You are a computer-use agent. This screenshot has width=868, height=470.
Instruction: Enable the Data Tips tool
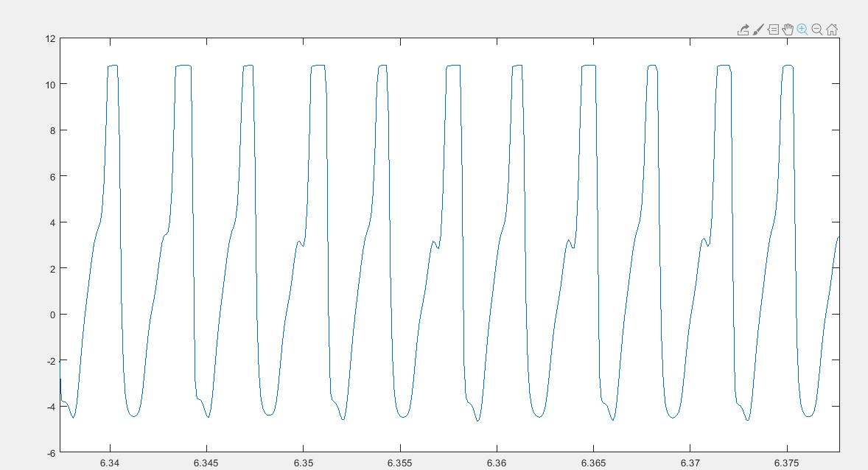point(774,30)
